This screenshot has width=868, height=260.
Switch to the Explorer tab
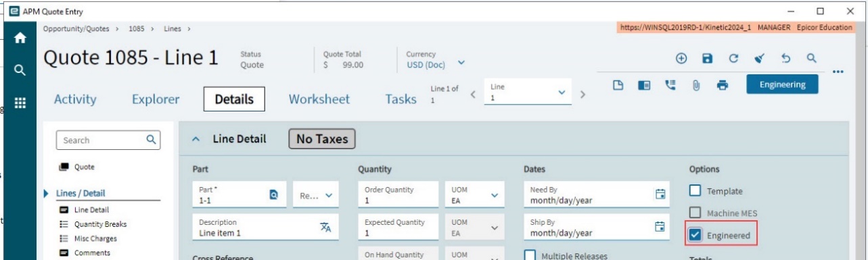click(156, 99)
